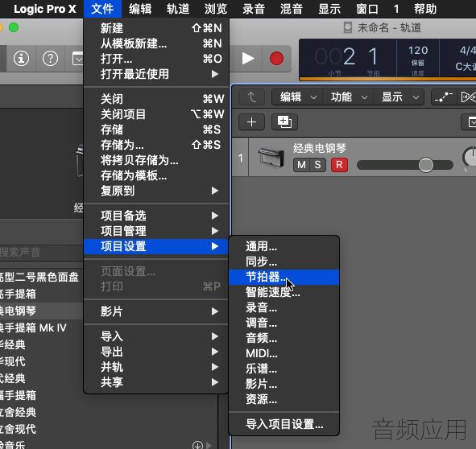Screen dimensions: 476x449
Task: Click the classic electric piano track icon
Action: point(271,157)
